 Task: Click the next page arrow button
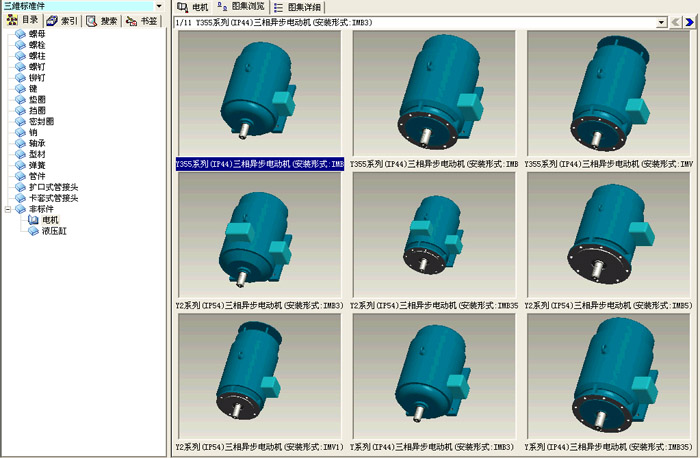pos(691,22)
